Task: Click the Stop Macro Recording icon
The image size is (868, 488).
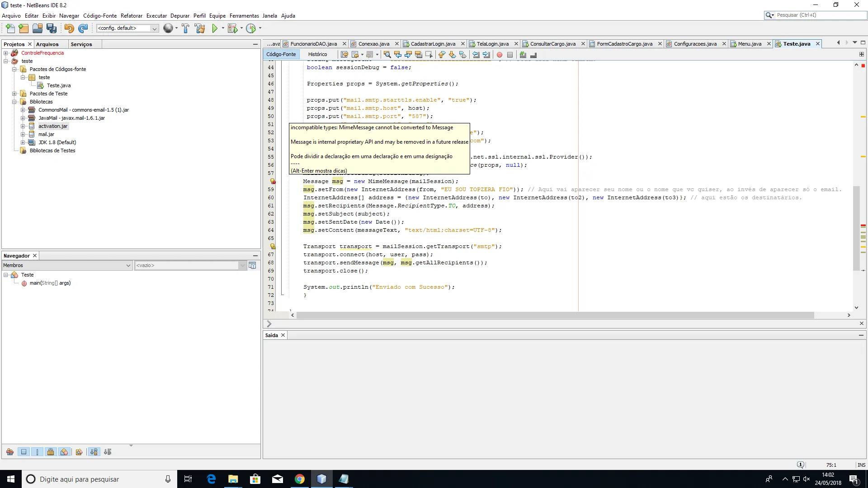Action: tap(510, 55)
